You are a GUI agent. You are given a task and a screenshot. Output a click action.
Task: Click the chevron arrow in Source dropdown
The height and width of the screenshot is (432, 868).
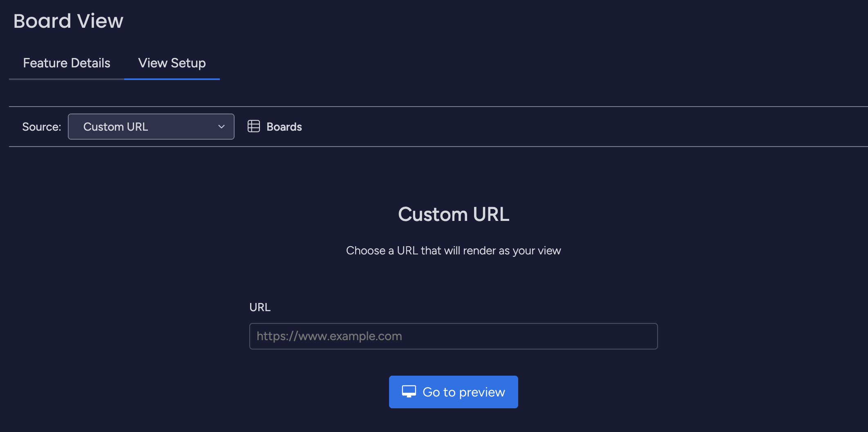coord(221,127)
